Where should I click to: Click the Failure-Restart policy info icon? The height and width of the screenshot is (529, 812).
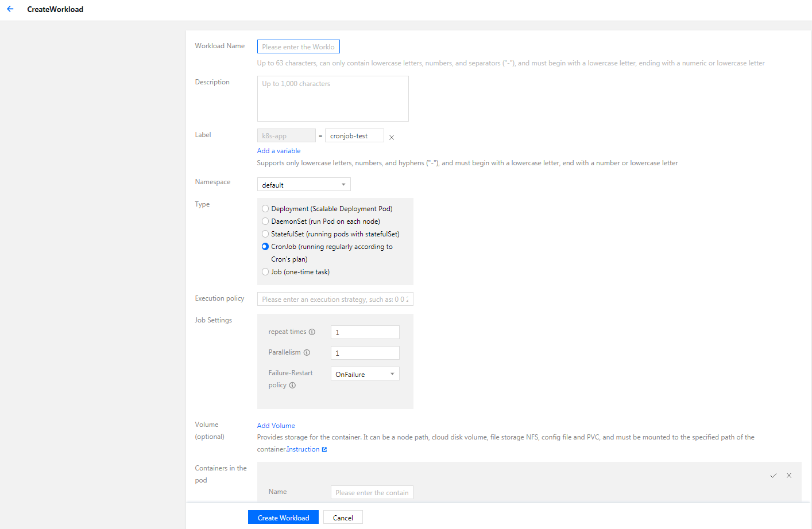click(292, 385)
